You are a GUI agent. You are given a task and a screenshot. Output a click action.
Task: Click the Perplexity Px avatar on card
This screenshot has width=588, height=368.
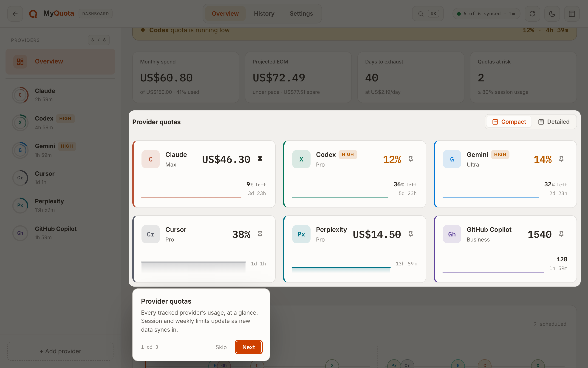click(301, 234)
